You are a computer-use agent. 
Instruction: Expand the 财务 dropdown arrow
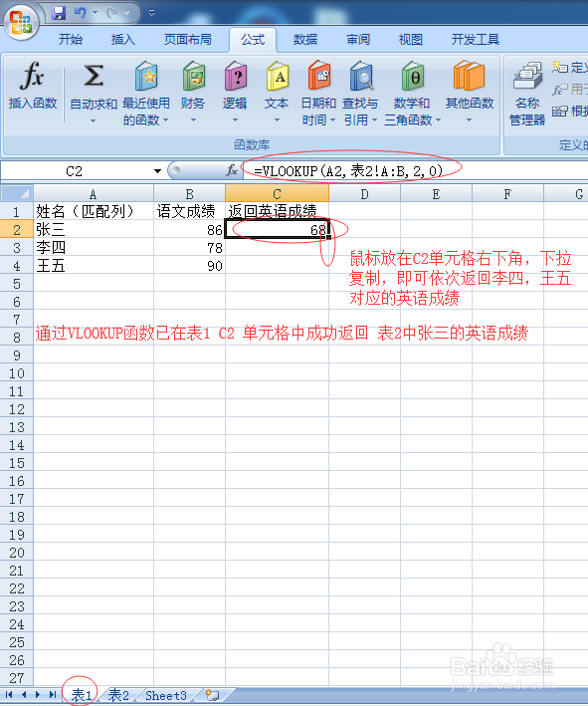(x=193, y=120)
